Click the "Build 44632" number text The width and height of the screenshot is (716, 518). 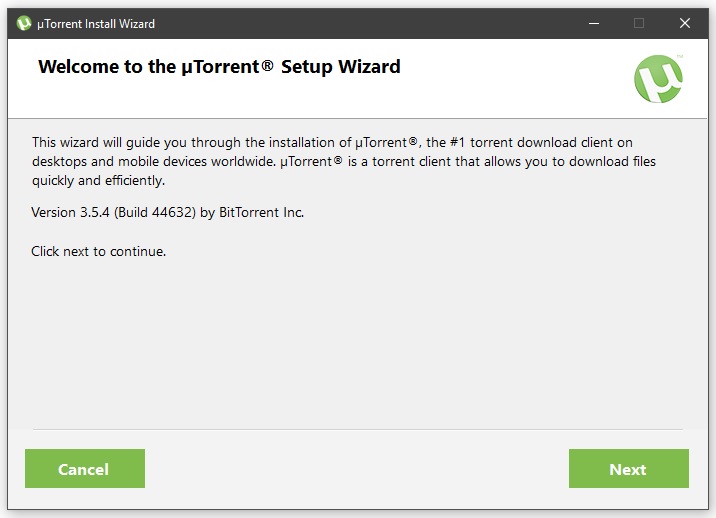155,212
